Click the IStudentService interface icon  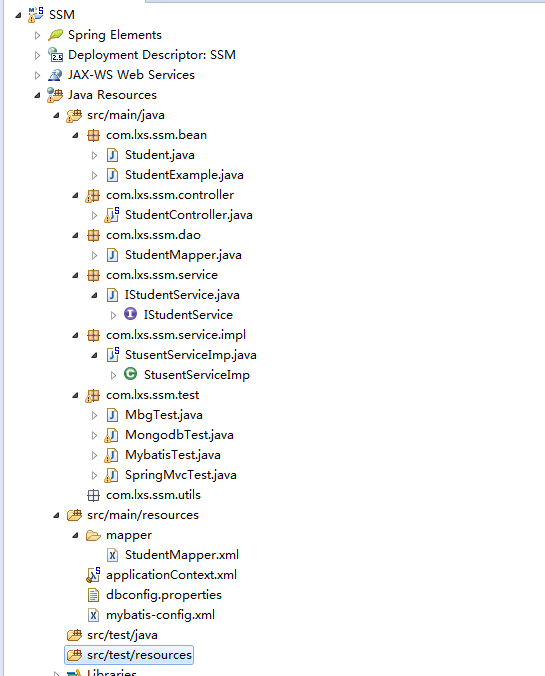pyautogui.click(x=131, y=314)
